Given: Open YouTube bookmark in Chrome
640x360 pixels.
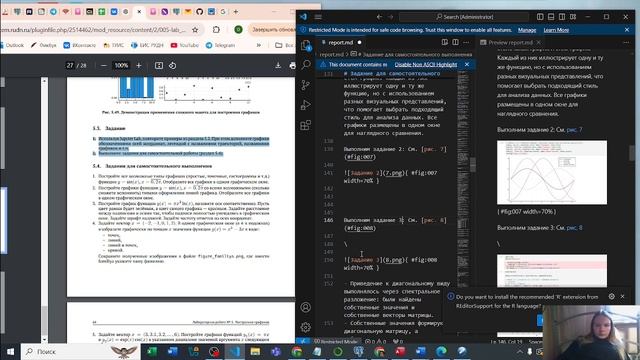Looking at the screenshot, I should point(184,45).
